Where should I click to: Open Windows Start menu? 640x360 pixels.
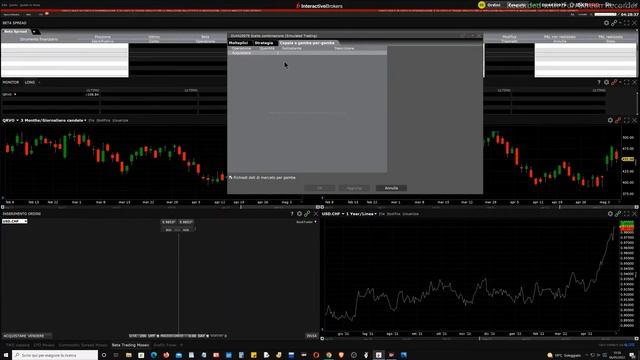6,355
